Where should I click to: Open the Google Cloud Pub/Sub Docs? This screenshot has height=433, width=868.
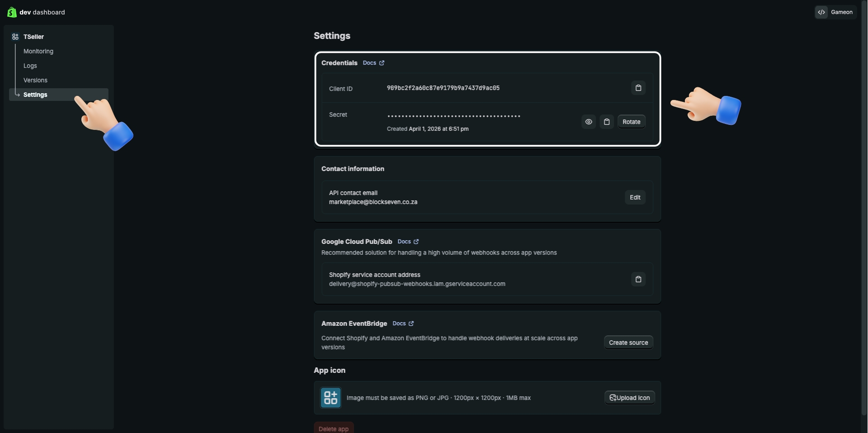407,242
